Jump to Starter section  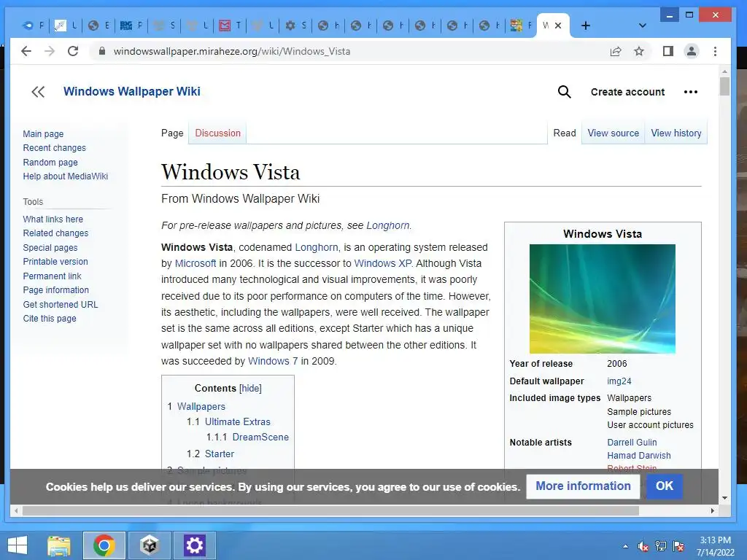219,454
